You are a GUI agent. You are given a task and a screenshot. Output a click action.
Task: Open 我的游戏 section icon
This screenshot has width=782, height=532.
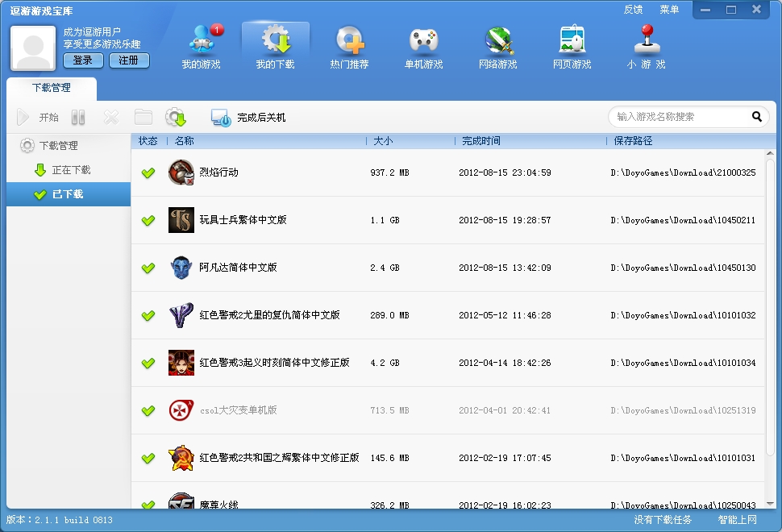coord(202,39)
